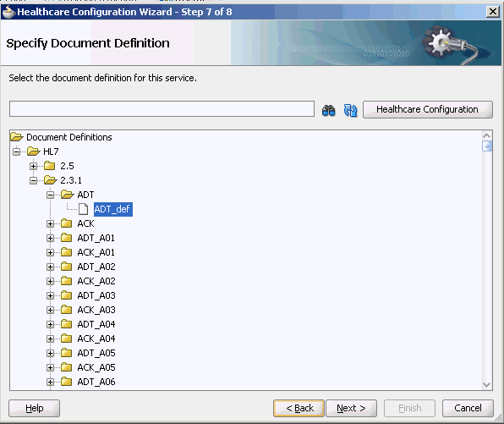Image resolution: width=504 pixels, height=424 pixels.
Task: Go Back to previous wizard step
Action: (299, 408)
